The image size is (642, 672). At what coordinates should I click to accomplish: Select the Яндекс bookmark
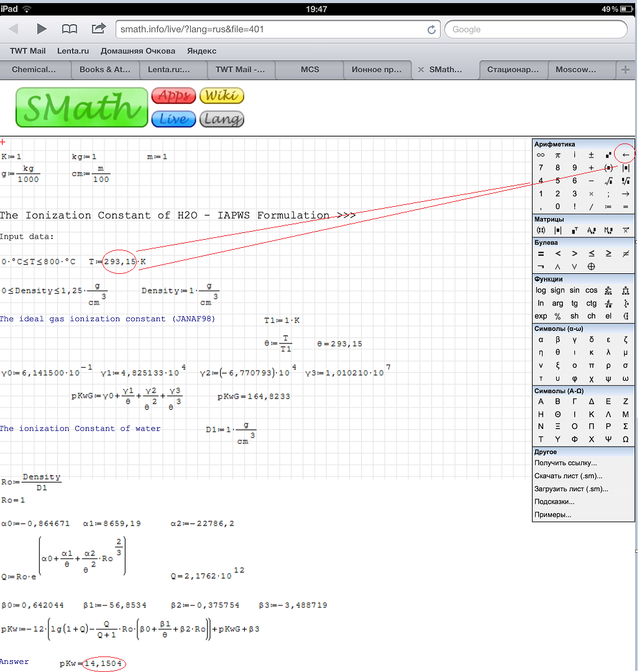pyautogui.click(x=201, y=50)
